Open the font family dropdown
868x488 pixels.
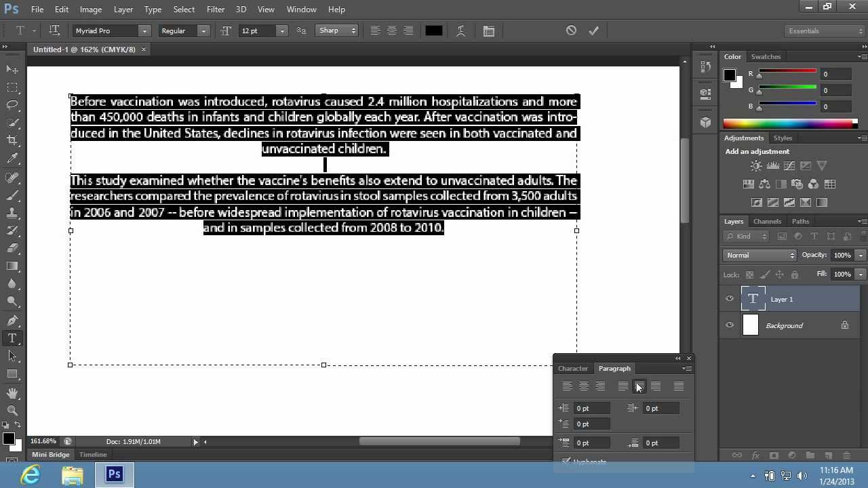pyautogui.click(x=144, y=30)
